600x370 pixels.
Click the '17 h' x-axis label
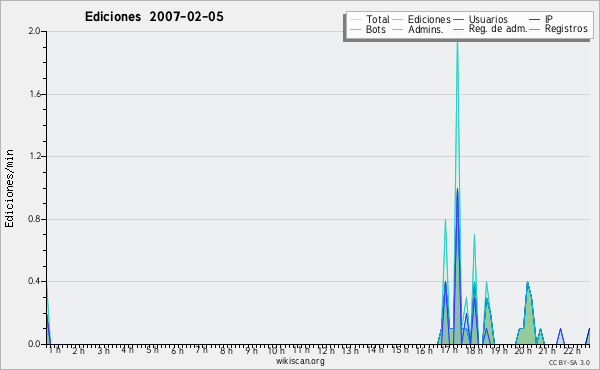coord(449,350)
